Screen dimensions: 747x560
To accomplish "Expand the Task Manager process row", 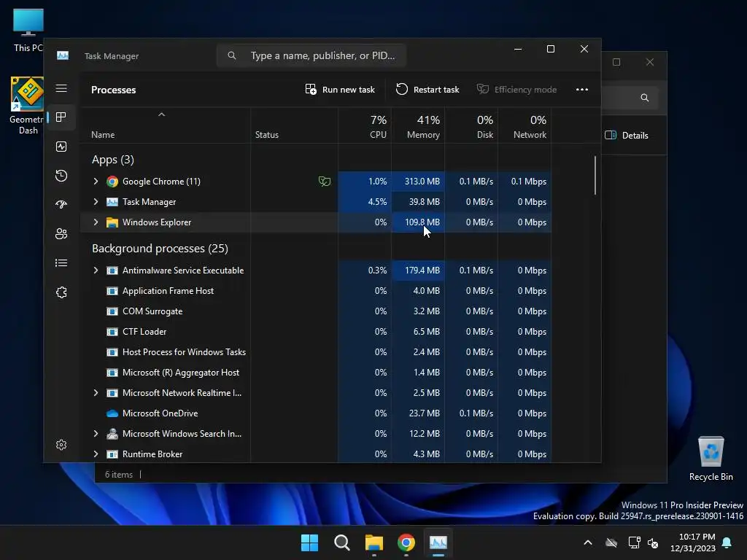I will tap(96, 202).
